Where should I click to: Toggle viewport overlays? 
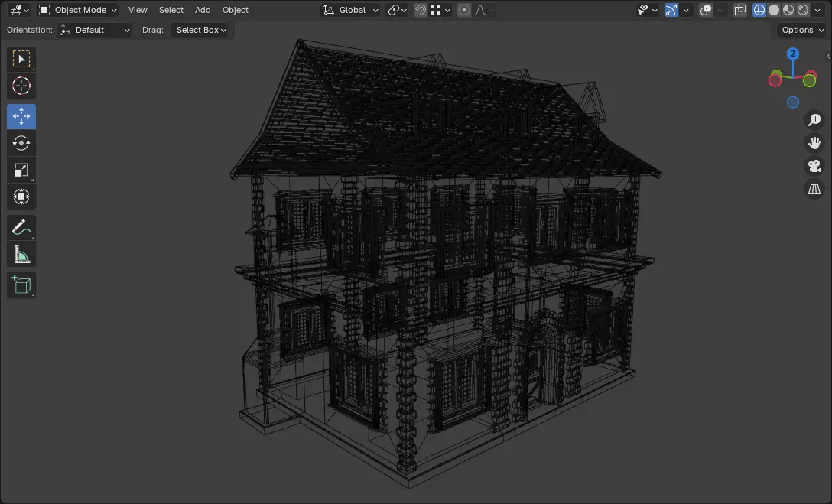(706, 10)
